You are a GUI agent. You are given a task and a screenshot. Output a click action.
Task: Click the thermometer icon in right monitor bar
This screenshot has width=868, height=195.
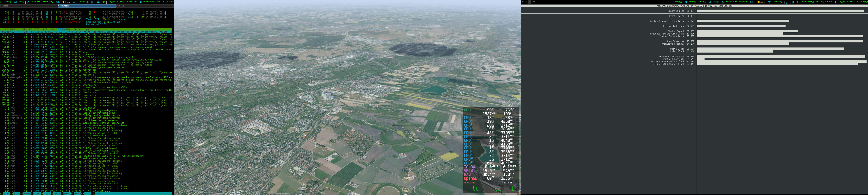pos(786,2)
